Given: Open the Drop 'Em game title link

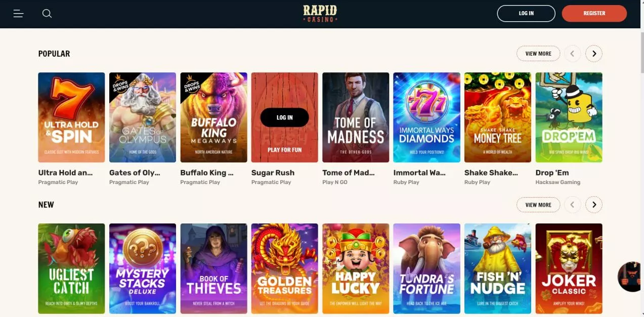Looking at the screenshot, I should (x=552, y=173).
